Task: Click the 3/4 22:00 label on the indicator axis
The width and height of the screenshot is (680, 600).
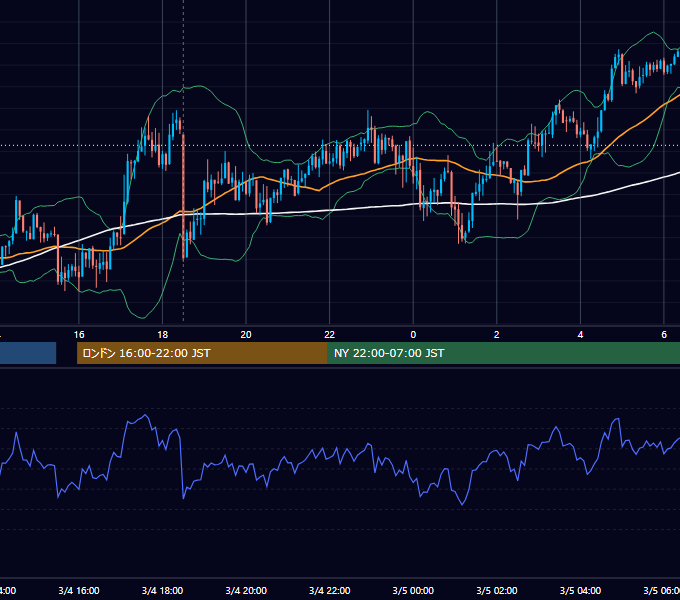Action: click(x=330, y=590)
